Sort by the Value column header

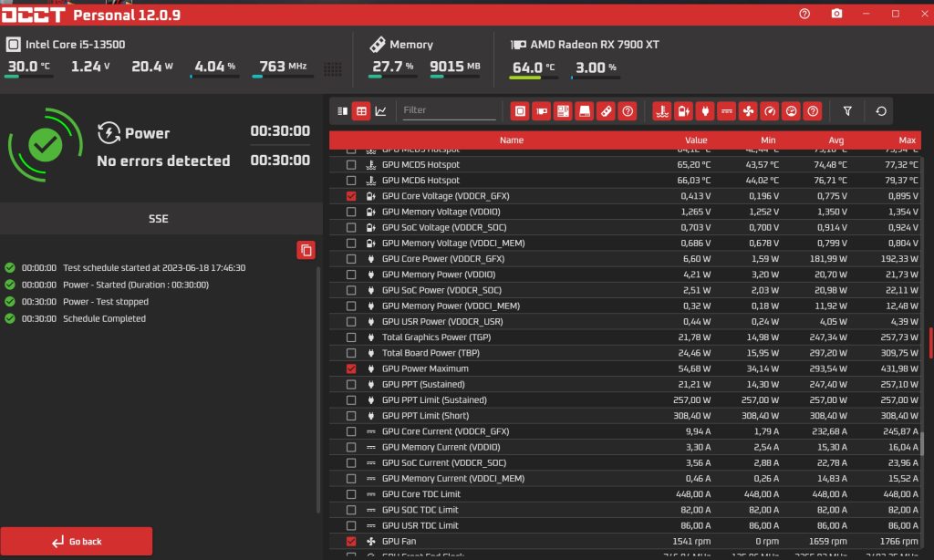(x=695, y=140)
